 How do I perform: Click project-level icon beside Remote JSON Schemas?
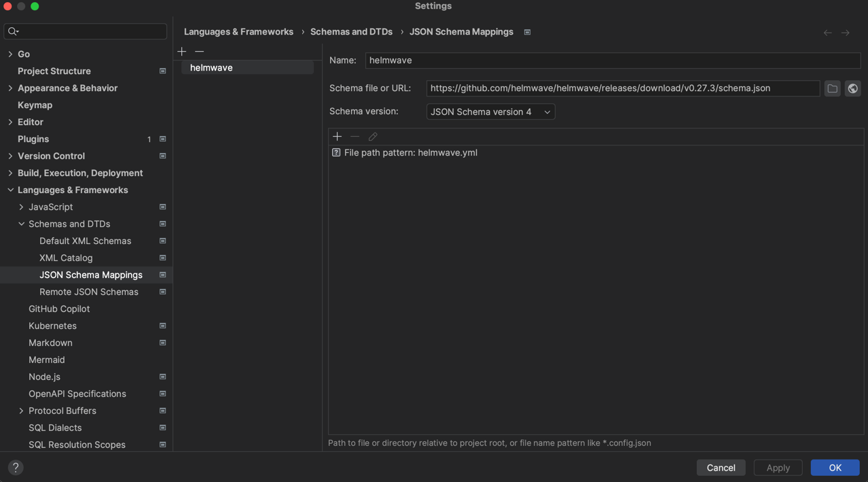click(x=162, y=292)
